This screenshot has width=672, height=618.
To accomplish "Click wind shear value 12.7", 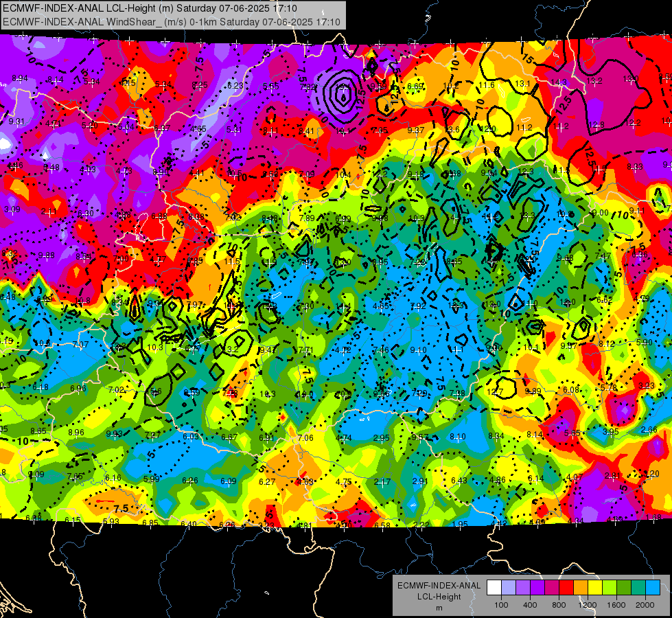I will [495, 391].
